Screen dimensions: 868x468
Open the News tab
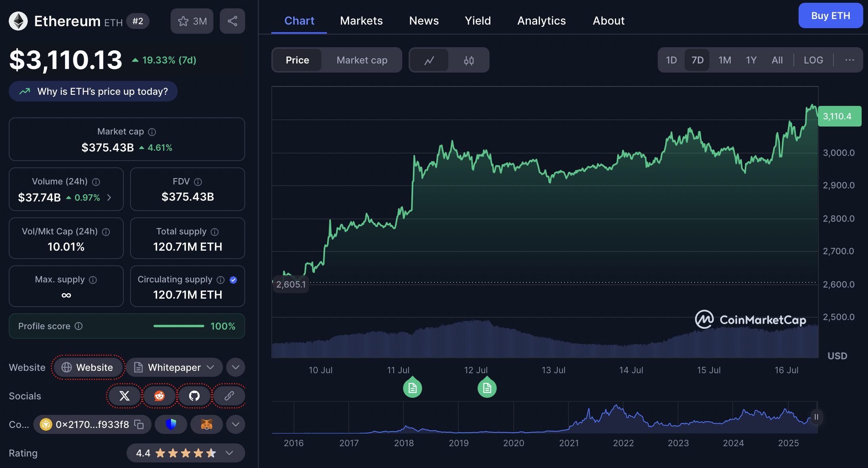point(424,21)
